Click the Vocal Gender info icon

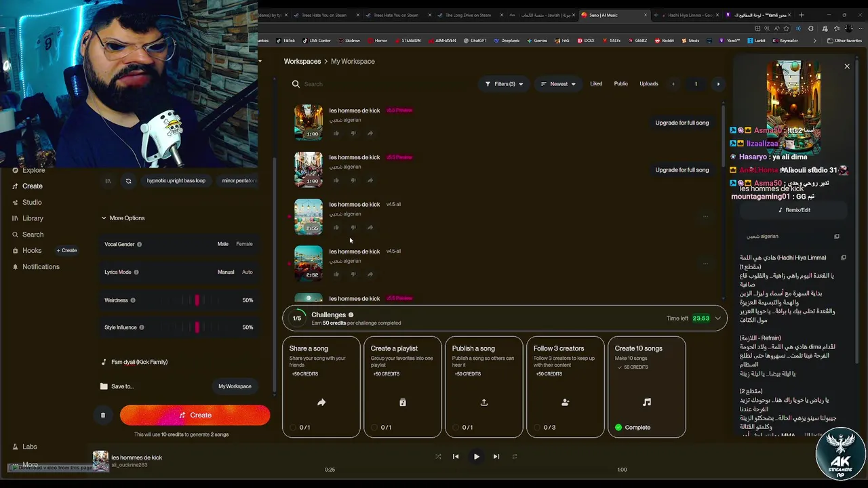pyautogui.click(x=140, y=244)
